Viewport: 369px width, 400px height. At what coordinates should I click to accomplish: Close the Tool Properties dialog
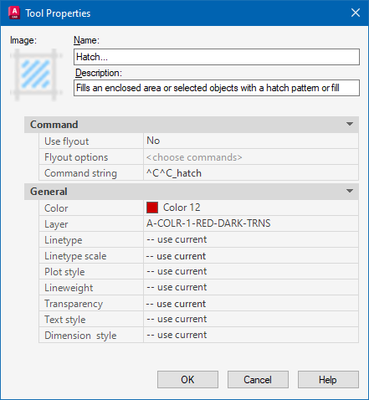pyautogui.click(x=355, y=13)
